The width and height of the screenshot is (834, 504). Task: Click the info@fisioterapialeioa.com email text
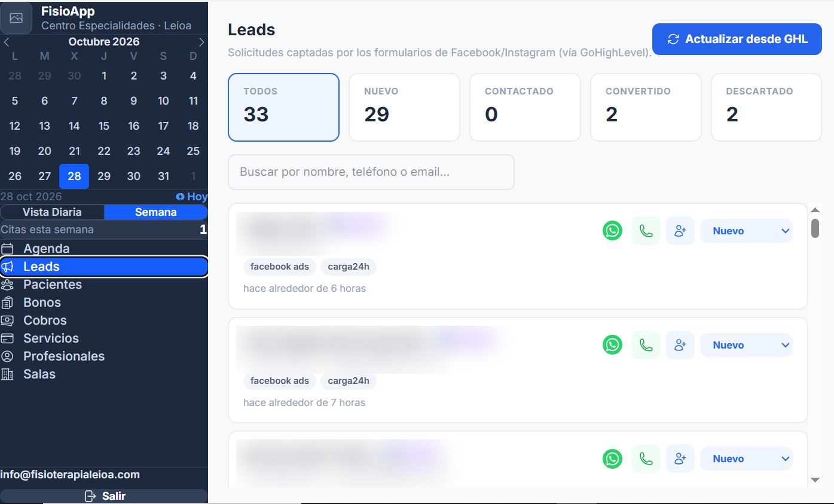coord(70,475)
